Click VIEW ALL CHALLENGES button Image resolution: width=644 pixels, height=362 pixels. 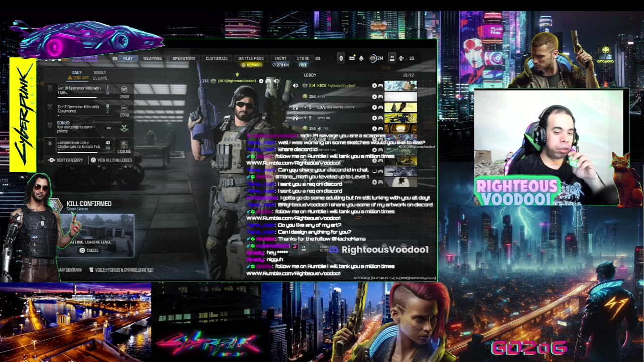click(111, 160)
